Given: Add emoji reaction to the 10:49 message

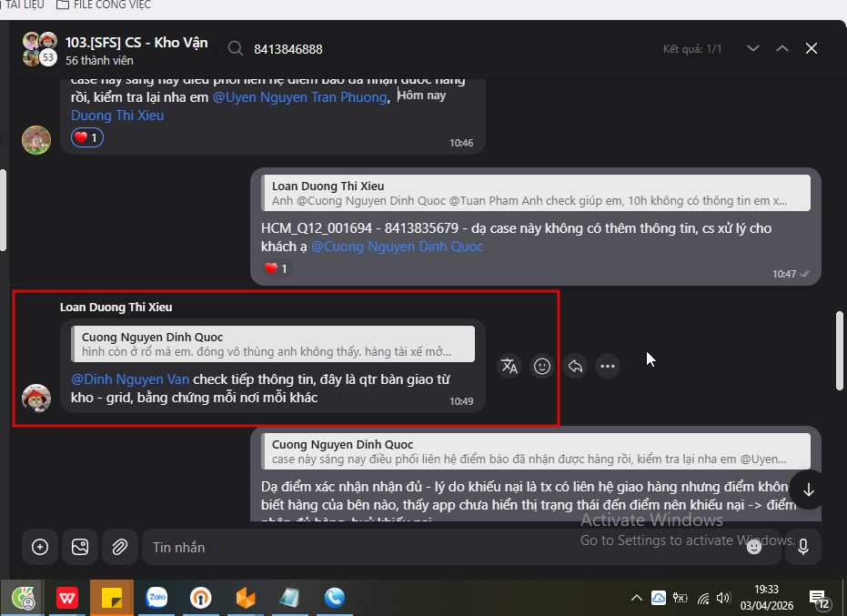Looking at the screenshot, I should coord(542,367).
